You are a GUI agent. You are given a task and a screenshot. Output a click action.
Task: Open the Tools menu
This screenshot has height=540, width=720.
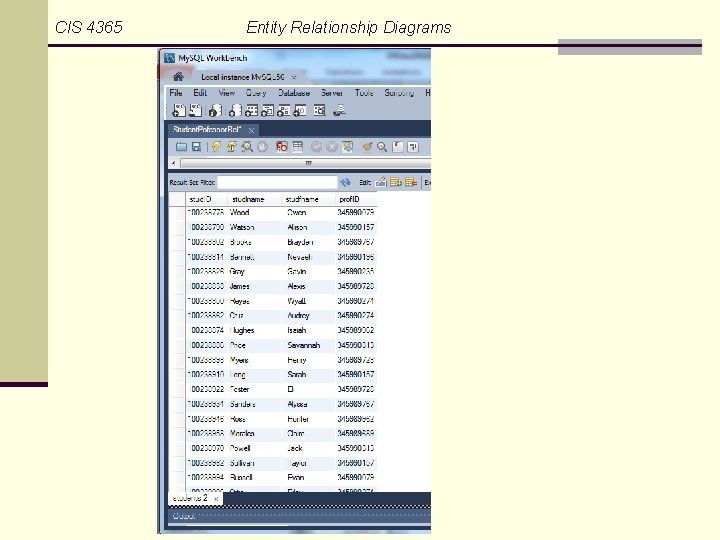click(x=364, y=93)
